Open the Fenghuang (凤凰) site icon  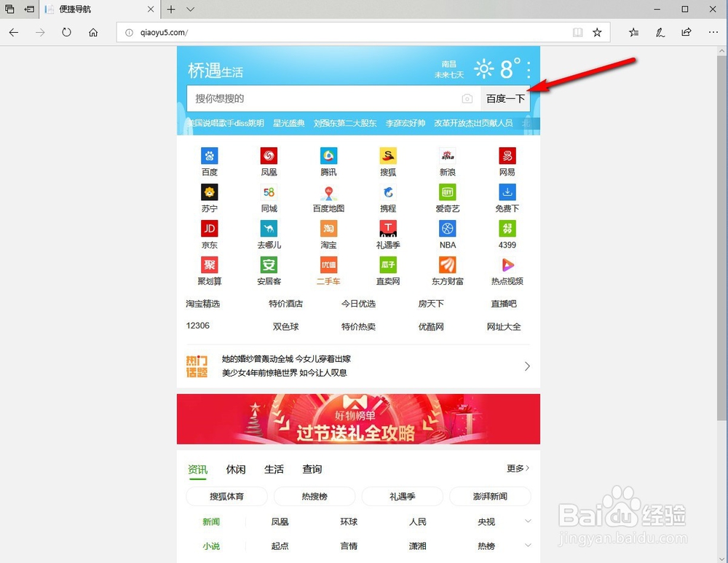(x=269, y=156)
